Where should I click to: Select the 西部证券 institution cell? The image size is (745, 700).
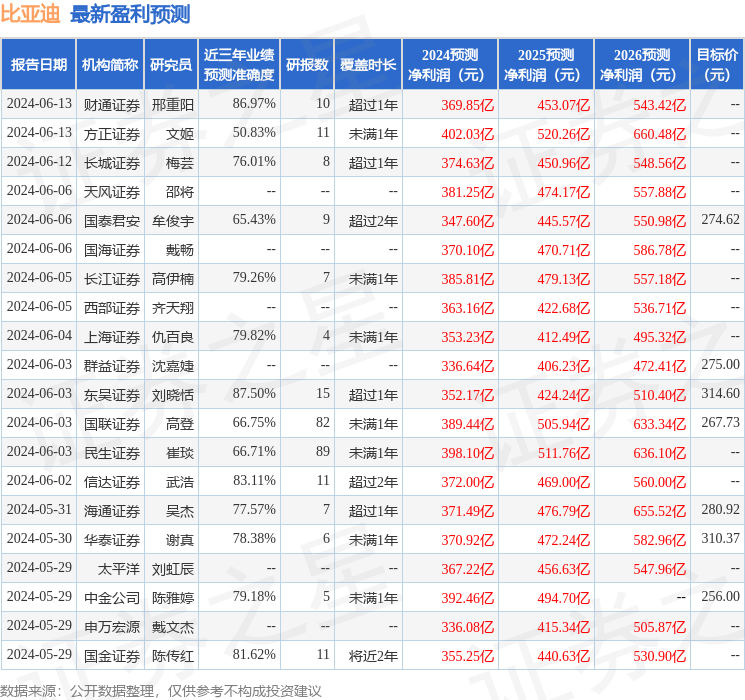[112, 308]
